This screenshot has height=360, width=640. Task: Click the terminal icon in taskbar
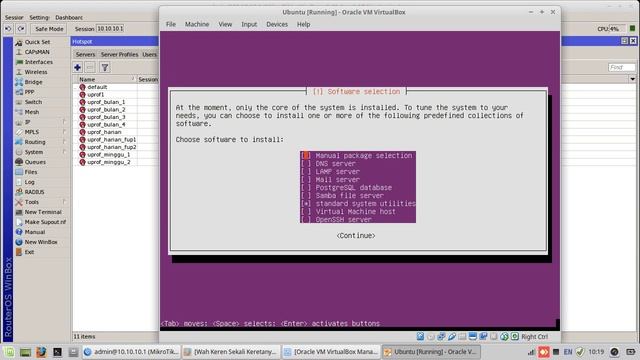(58, 352)
